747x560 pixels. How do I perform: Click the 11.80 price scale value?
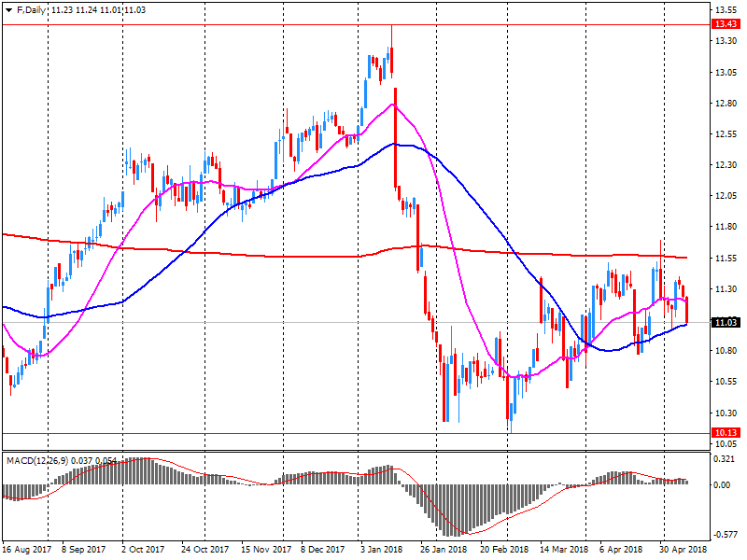click(x=726, y=227)
